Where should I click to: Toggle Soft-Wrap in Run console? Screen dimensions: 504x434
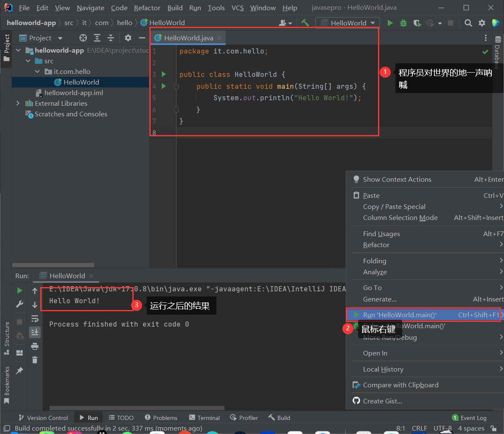click(35, 318)
